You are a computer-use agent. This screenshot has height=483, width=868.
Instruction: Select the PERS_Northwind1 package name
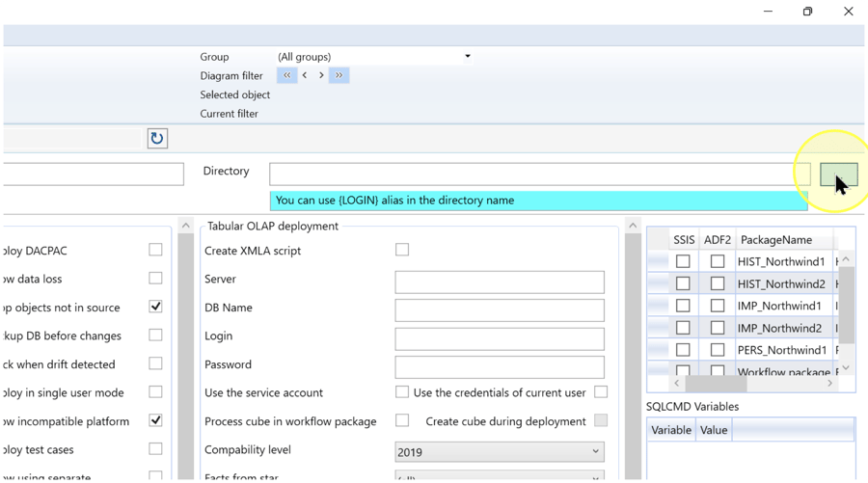click(781, 350)
